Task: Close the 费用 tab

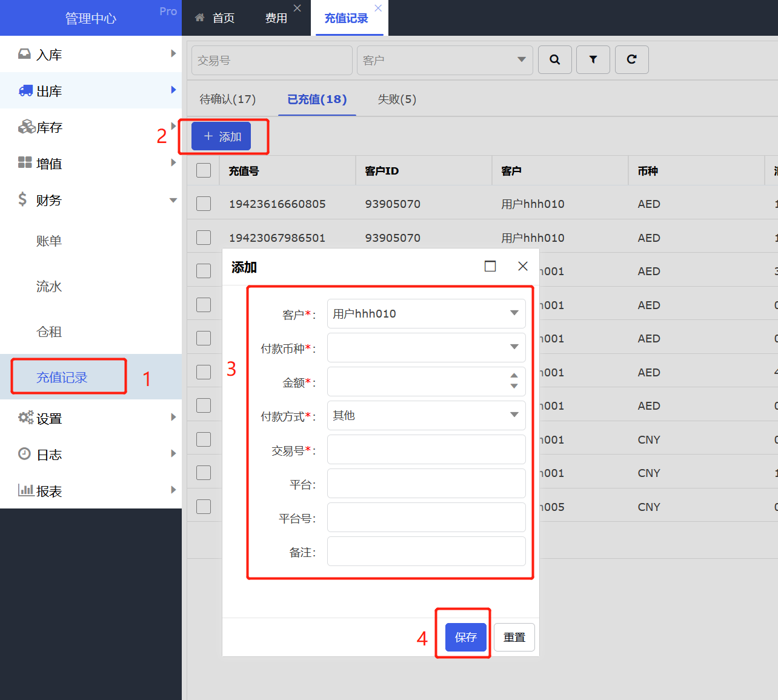Action: (x=297, y=8)
